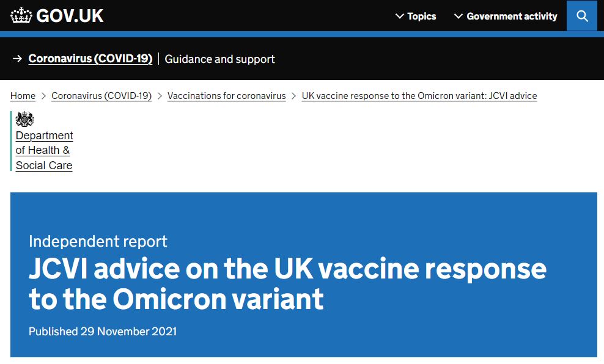This screenshot has height=364, width=604.
Task: Click the chevron before Vaccinations for coronavirus
Action: click(160, 96)
